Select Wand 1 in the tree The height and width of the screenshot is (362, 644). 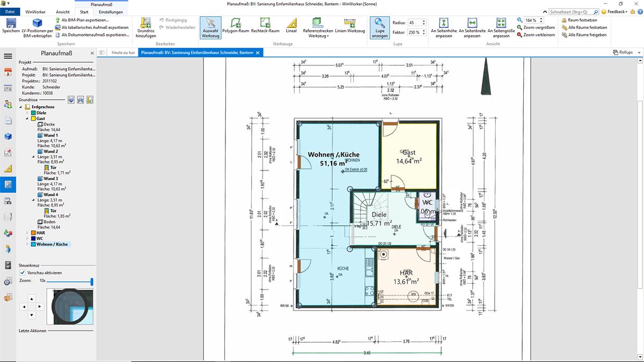click(x=47, y=135)
